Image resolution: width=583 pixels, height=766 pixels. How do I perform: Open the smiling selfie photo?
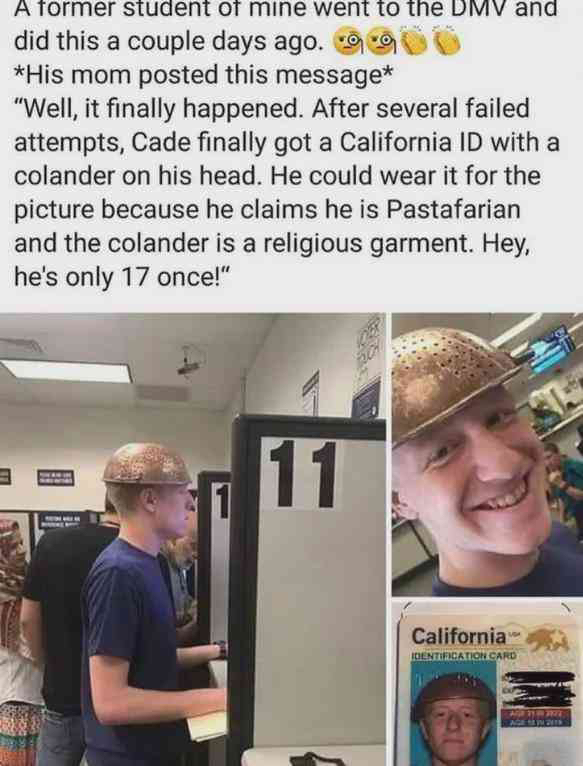pos(487,454)
